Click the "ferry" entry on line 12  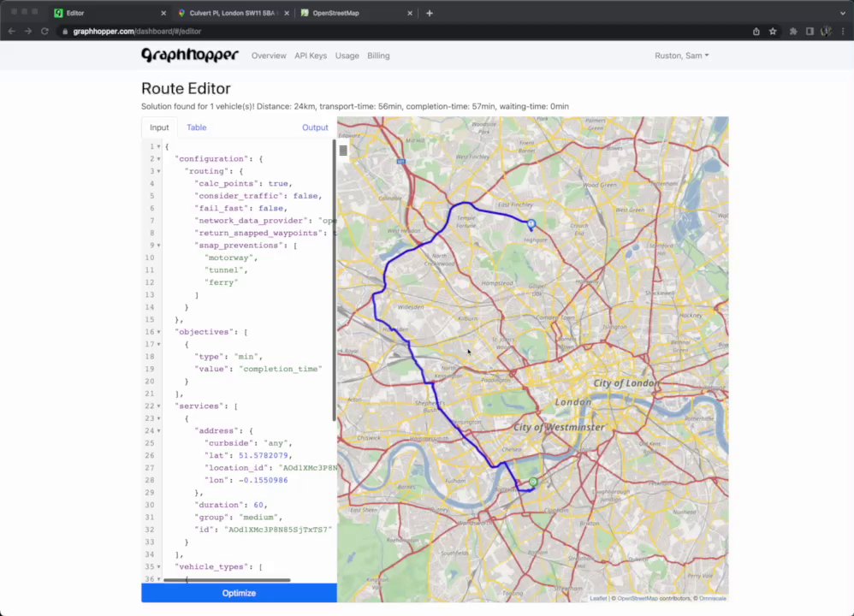coord(221,282)
